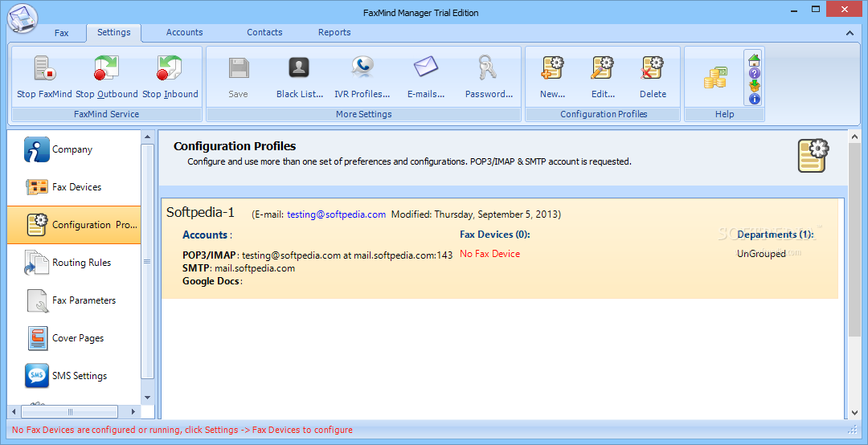Click the main panel scroll up arrow

pyautogui.click(x=854, y=137)
